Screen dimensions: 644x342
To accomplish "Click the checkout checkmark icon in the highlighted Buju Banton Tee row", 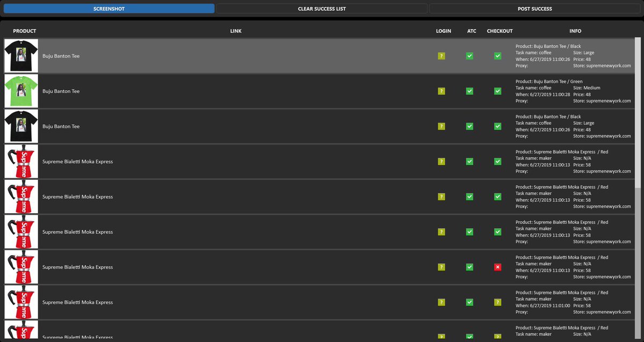I will [497, 56].
